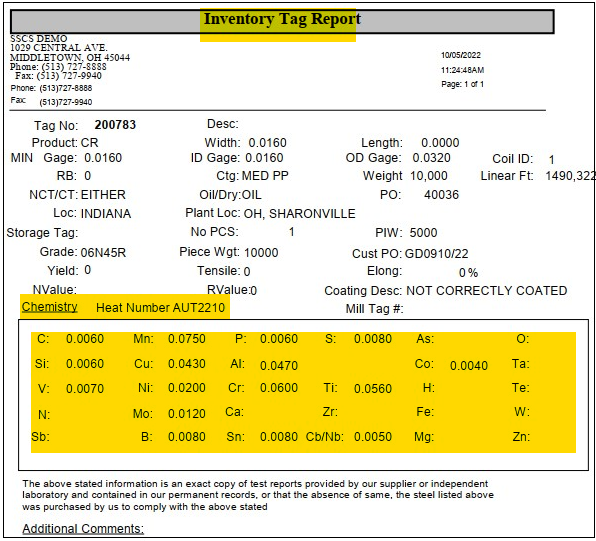The height and width of the screenshot is (541, 596).
Task: Select the Cu value 0.0430
Action: [x=187, y=364]
